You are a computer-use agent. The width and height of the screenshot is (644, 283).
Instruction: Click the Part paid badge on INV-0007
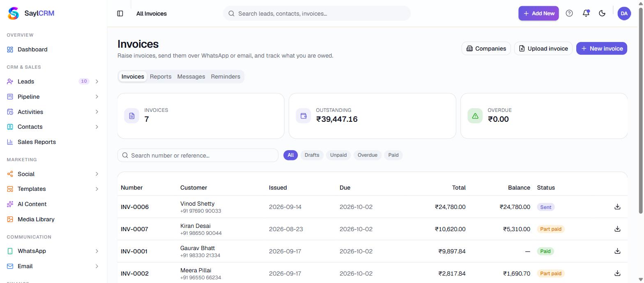[x=551, y=229]
